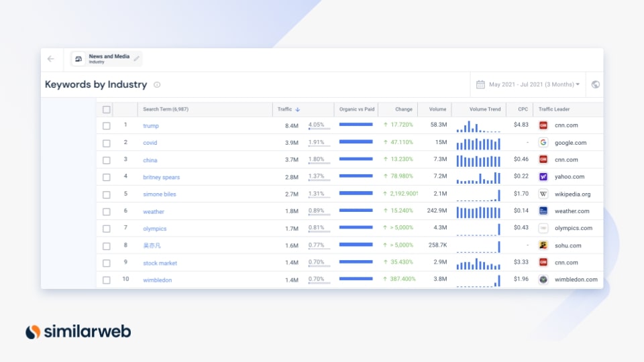Click the 8.4M traffic value
The height and width of the screenshot is (362, 644).
tap(292, 126)
